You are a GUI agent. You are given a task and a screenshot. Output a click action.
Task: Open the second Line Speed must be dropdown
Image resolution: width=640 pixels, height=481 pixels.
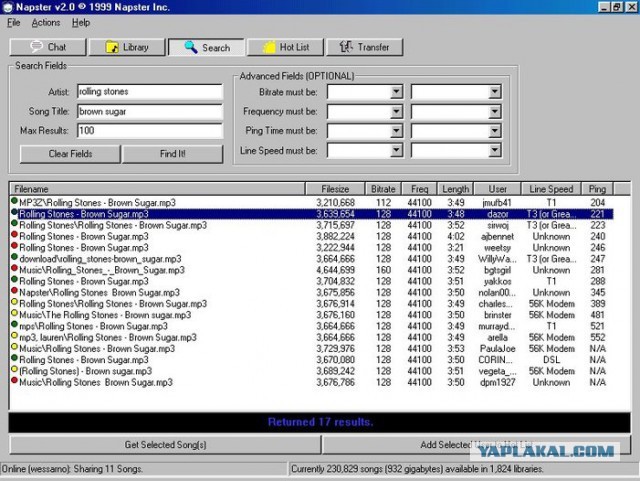click(494, 150)
